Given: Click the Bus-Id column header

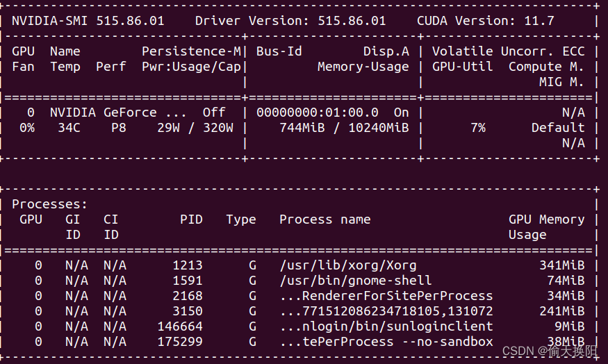Looking at the screenshot, I should tap(279, 51).
